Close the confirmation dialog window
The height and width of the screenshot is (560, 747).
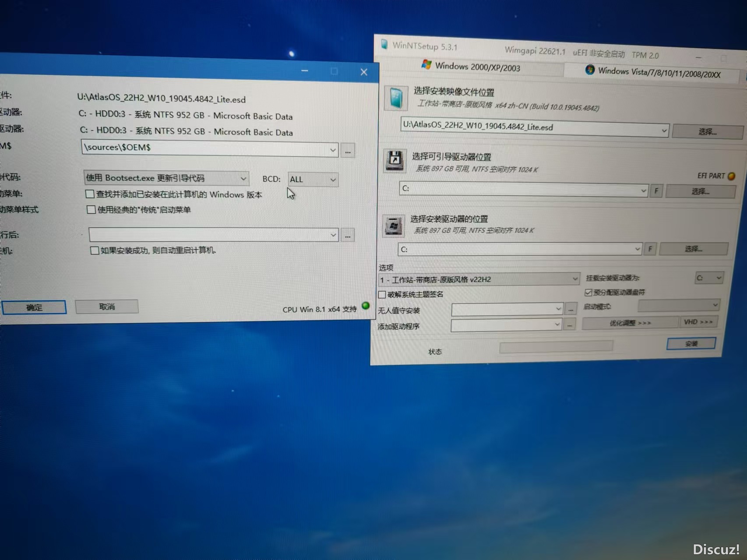363,72
